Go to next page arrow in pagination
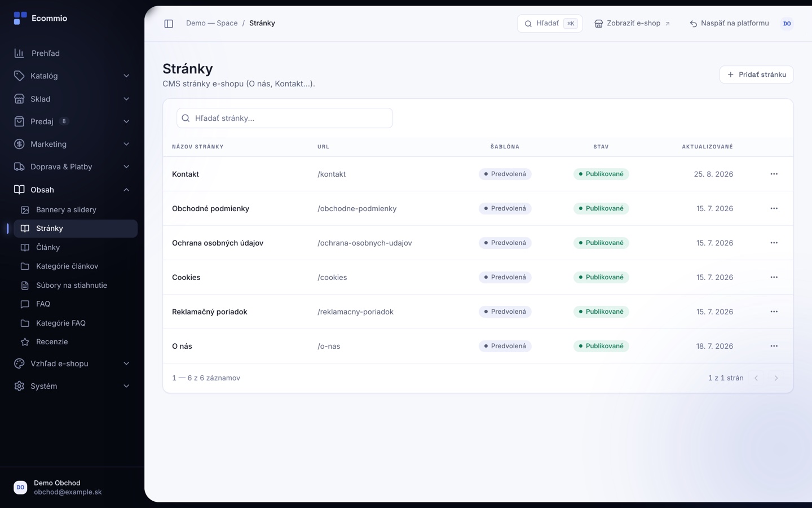This screenshot has height=508, width=812. 776,378
